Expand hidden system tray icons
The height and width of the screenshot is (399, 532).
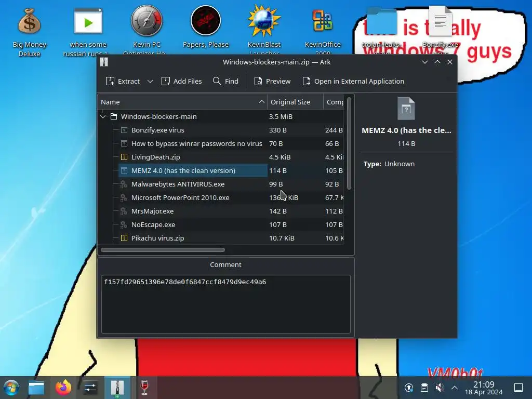(x=455, y=388)
